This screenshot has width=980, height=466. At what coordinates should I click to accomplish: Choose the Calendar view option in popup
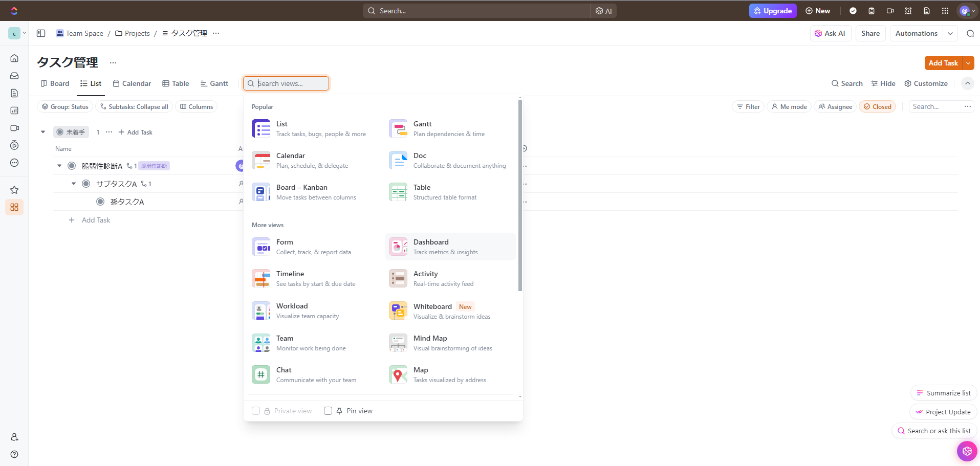(313, 161)
